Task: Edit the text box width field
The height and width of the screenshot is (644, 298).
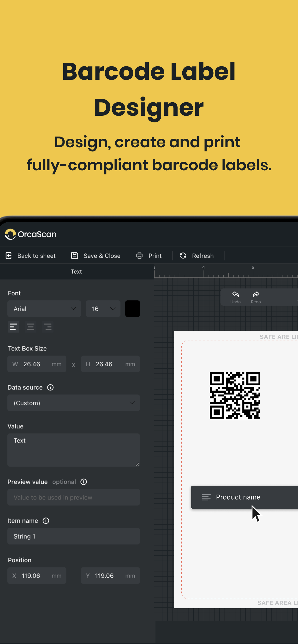Action: click(37, 364)
